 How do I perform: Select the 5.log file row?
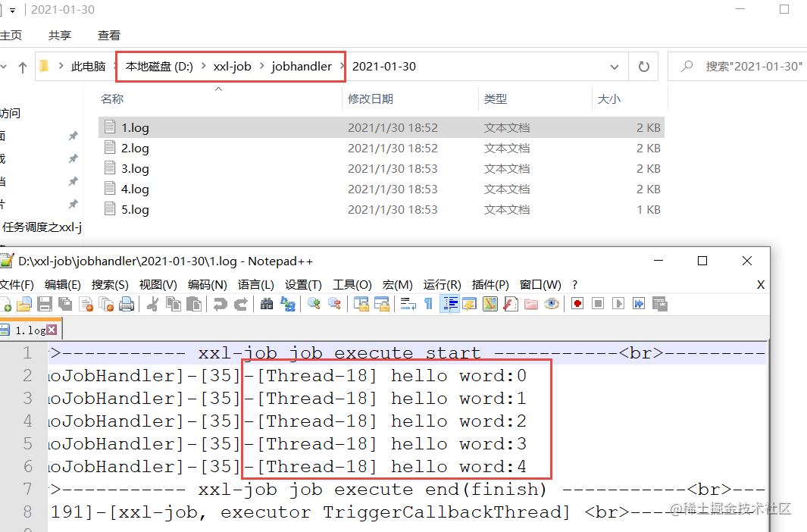click(381, 209)
